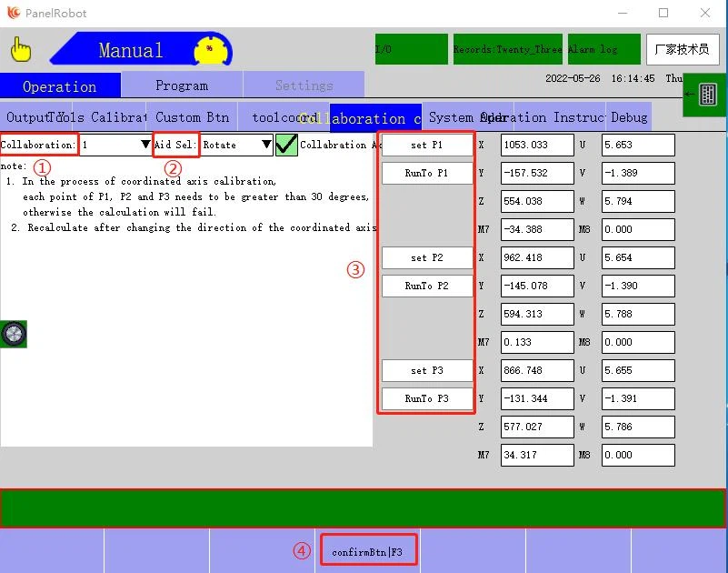Switch to the Program tab

[181, 85]
